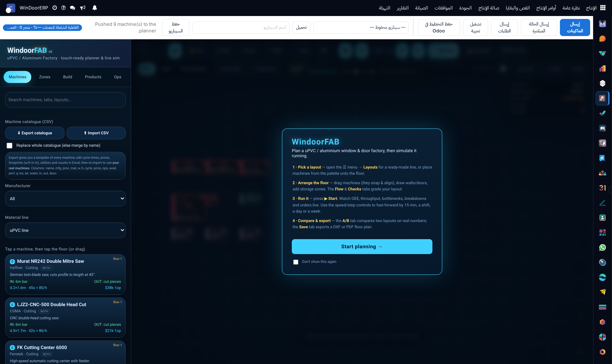The height and width of the screenshot is (364, 612).
Task: Open the CRM handshake app icon
Action: tap(602, 54)
